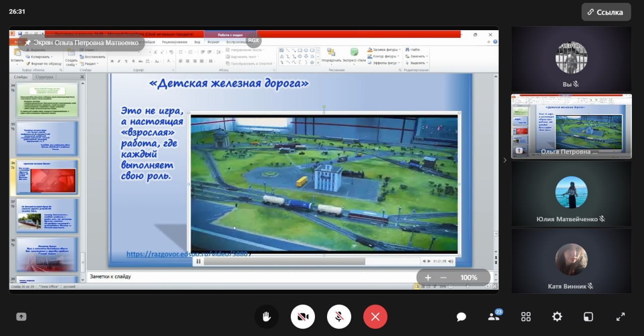The height and width of the screenshot is (336, 644).
Task: Open the Формат ribbon tab
Action: tap(213, 42)
